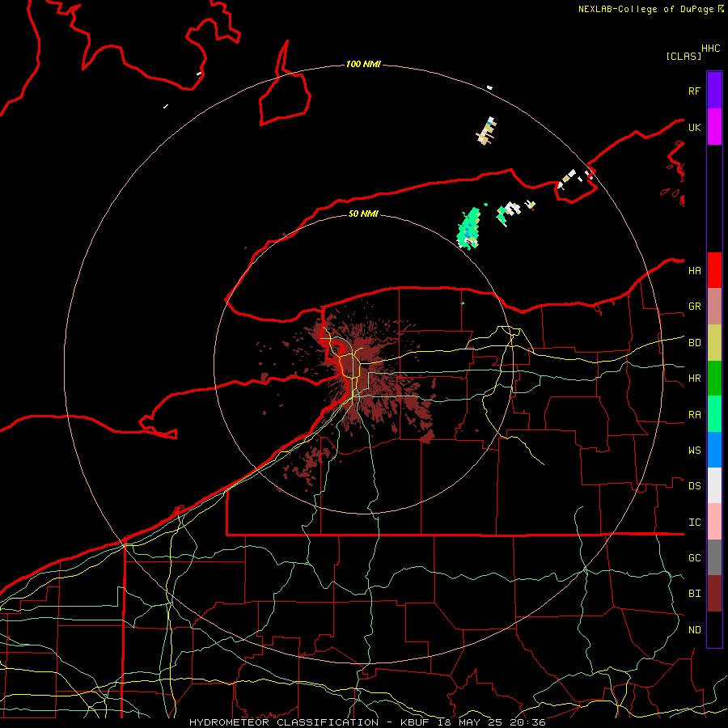Viewport: 728px width, 728px height.
Task: Click the 50 NMI range ring label
Action: coord(363,214)
